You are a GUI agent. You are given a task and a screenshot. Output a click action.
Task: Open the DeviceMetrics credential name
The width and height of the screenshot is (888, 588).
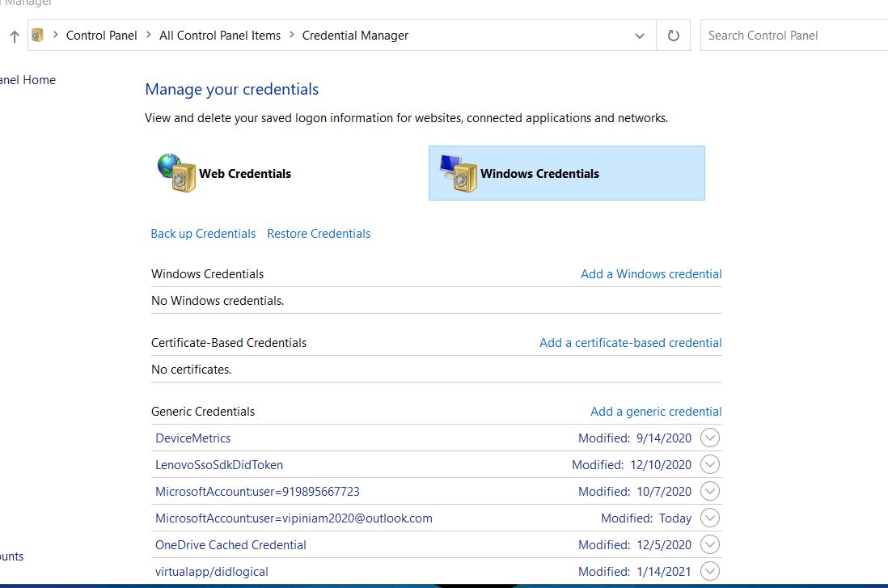pyautogui.click(x=192, y=438)
